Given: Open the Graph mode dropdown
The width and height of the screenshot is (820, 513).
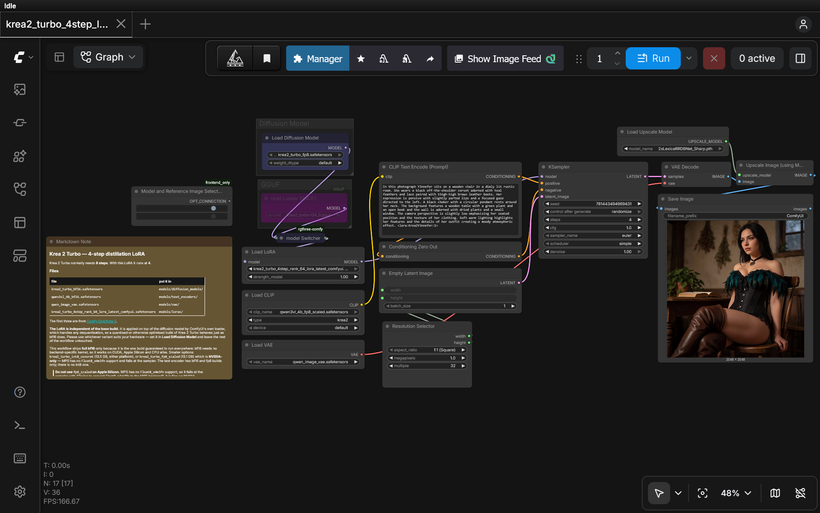Looking at the screenshot, I should (x=108, y=57).
